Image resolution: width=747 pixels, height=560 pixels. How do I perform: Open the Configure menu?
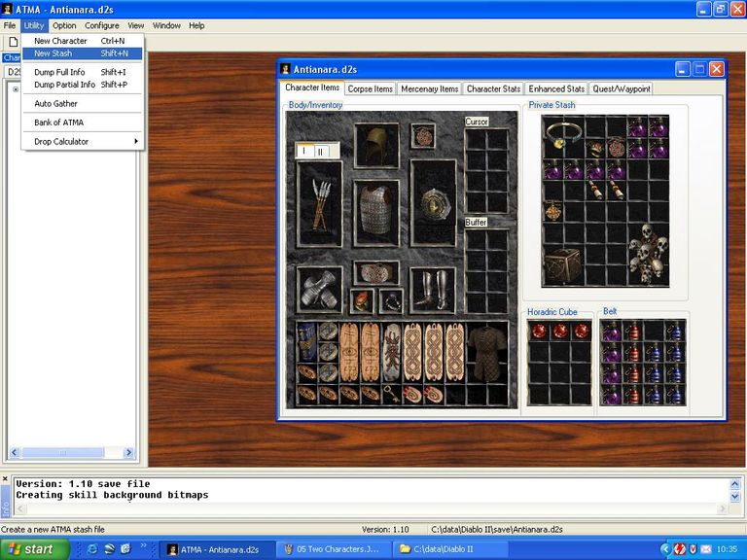coord(102,25)
